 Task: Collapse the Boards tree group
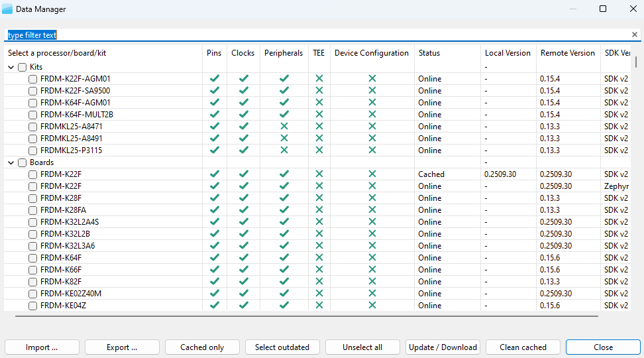tap(11, 163)
